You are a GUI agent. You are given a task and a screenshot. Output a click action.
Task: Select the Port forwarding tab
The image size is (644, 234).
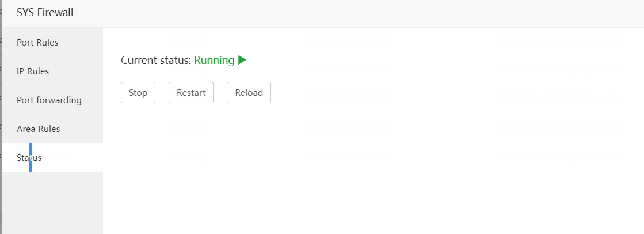tap(49, 100)
